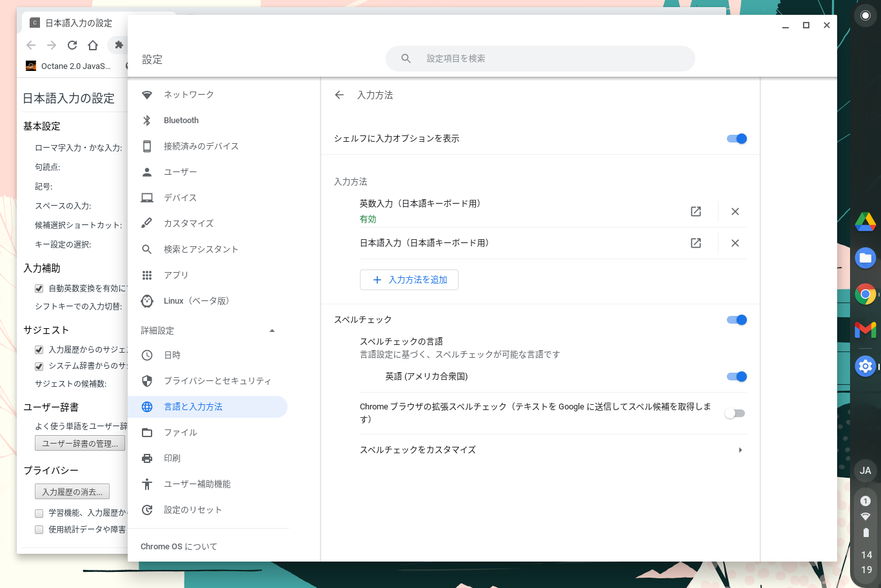Open スペルチェックをカスタマイズ submenu arrow
The height and width of the screenshot is (588, 881).
(740, 450)
